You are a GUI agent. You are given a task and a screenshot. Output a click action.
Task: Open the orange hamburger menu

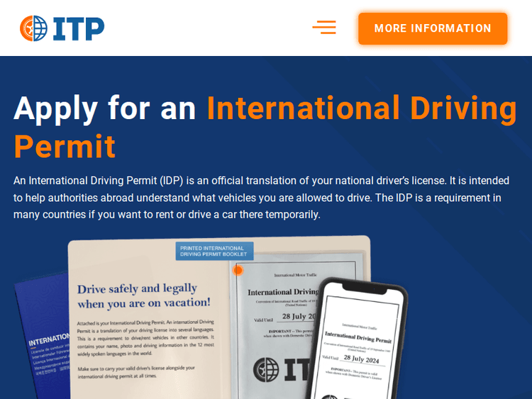coord(324,28)
